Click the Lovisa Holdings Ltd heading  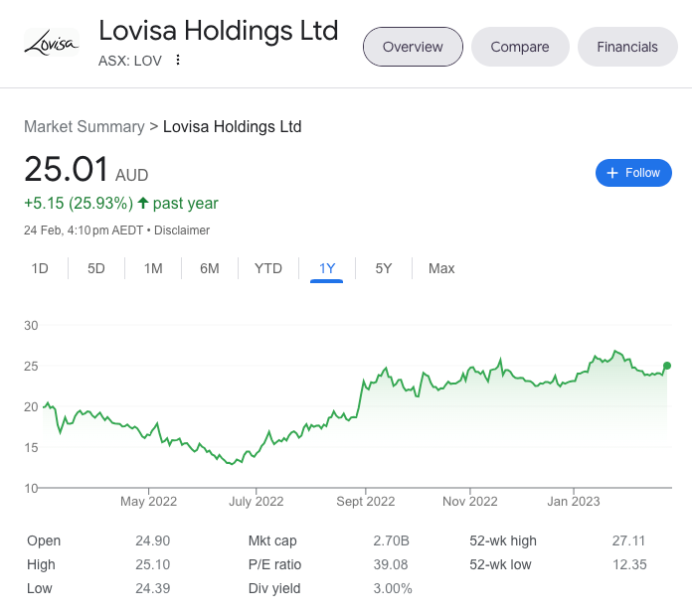pos(219,30)
